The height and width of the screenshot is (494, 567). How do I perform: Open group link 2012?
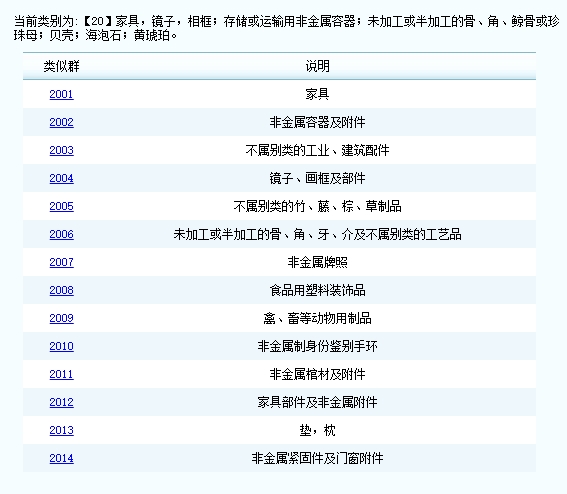tap(61, 403)
